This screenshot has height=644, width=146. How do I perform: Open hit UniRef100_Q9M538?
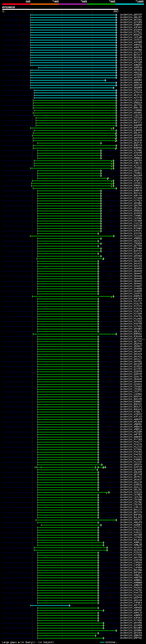131,68
